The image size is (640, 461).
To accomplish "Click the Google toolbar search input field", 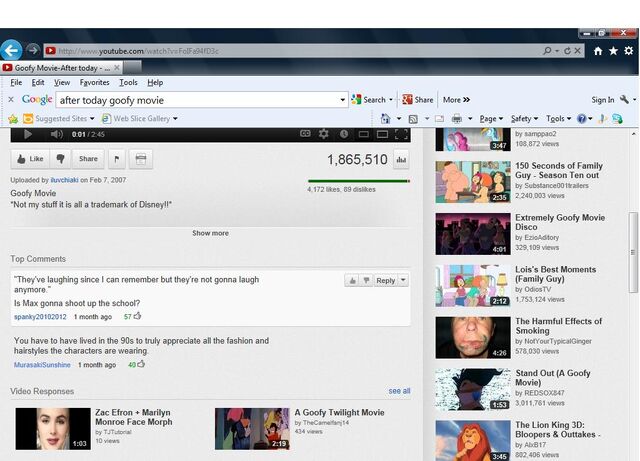I will pos(198,100).
